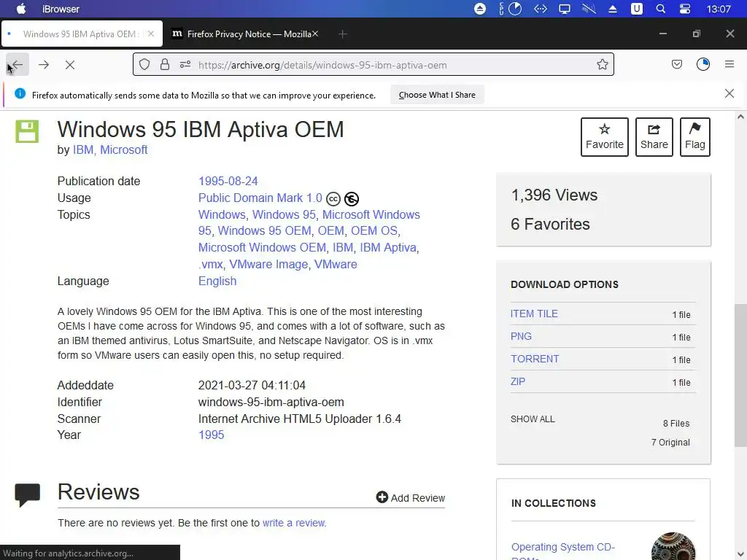Open the .vmx topic link
This screenshot has width=747, height=560.
click(x=211, y=264)
